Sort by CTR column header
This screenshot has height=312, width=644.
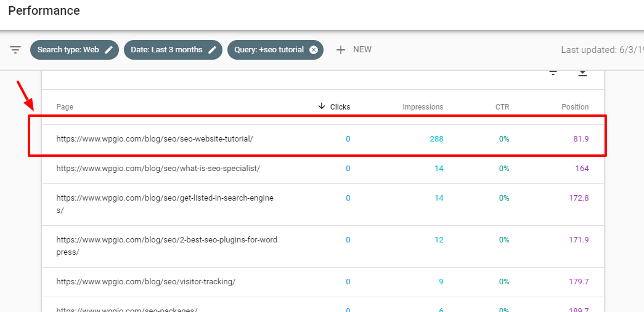coord(502,106)
